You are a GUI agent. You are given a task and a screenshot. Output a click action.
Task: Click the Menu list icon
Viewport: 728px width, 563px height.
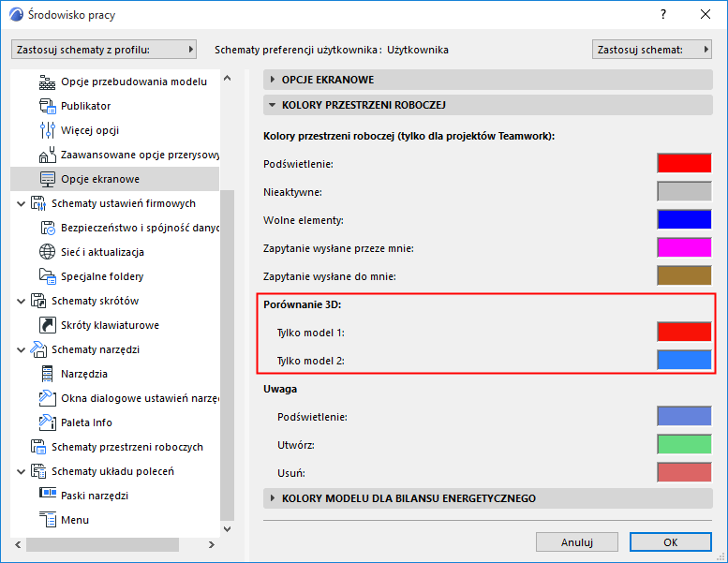pyautogui.click(x=48, y=520)
